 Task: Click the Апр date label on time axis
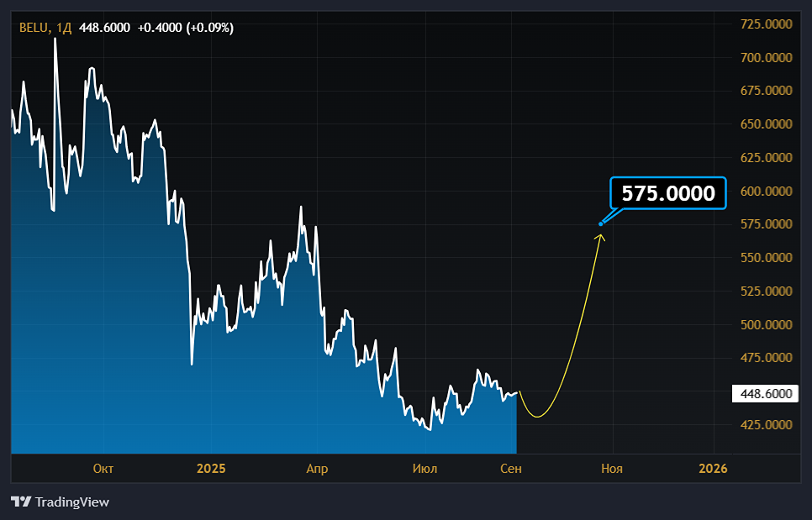point(317,469)
